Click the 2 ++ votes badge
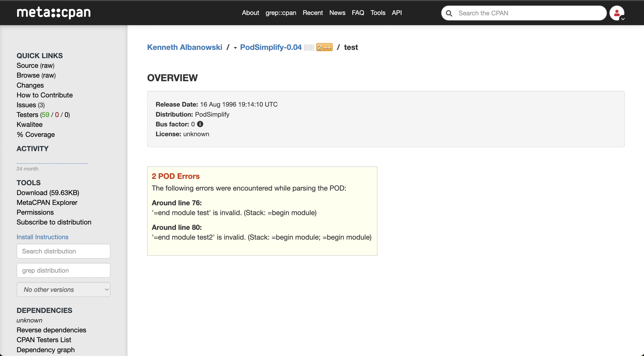The width and height of the screenshot is (644, 356). point(324,47)
